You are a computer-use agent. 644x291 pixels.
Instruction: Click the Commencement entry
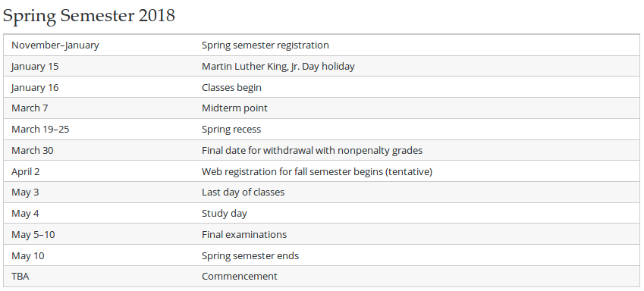point(240,277)
